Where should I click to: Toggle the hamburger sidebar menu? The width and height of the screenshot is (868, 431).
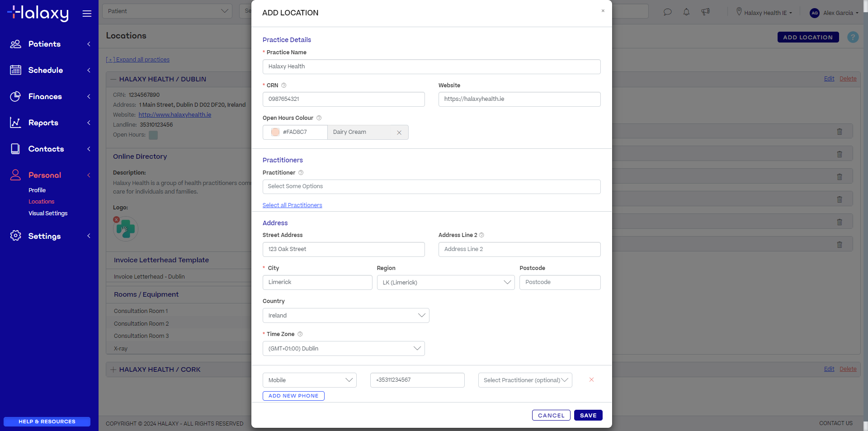[87, 14]
